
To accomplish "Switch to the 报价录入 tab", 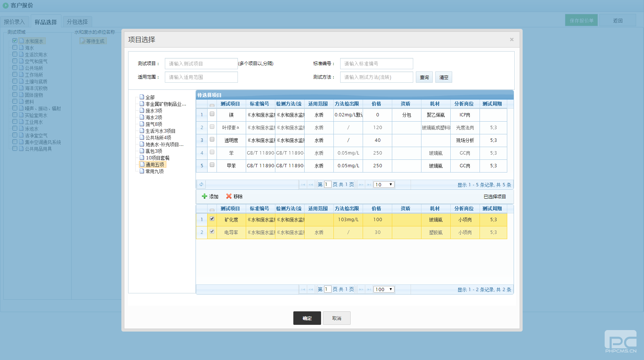I will pos(14,22).
